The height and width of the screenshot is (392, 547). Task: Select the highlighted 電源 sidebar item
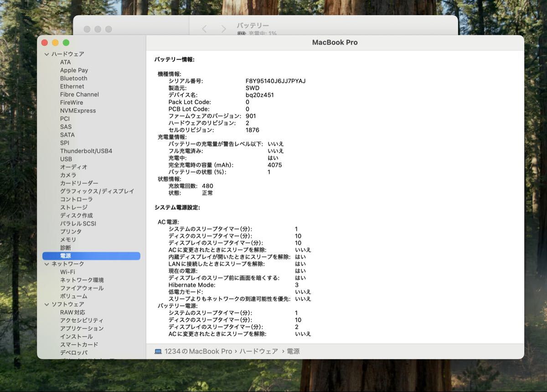(66, 256)
